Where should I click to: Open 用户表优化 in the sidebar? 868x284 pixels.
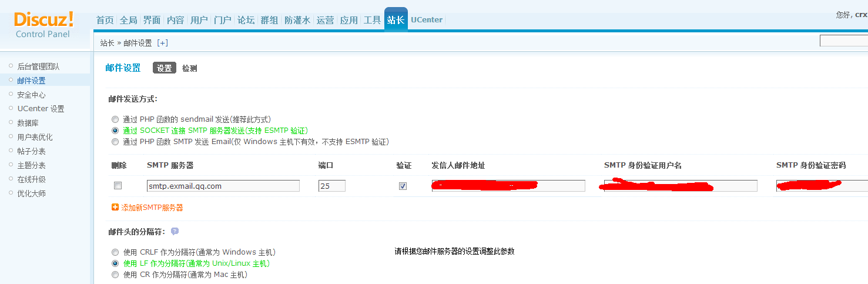click(x=35, y=137)
